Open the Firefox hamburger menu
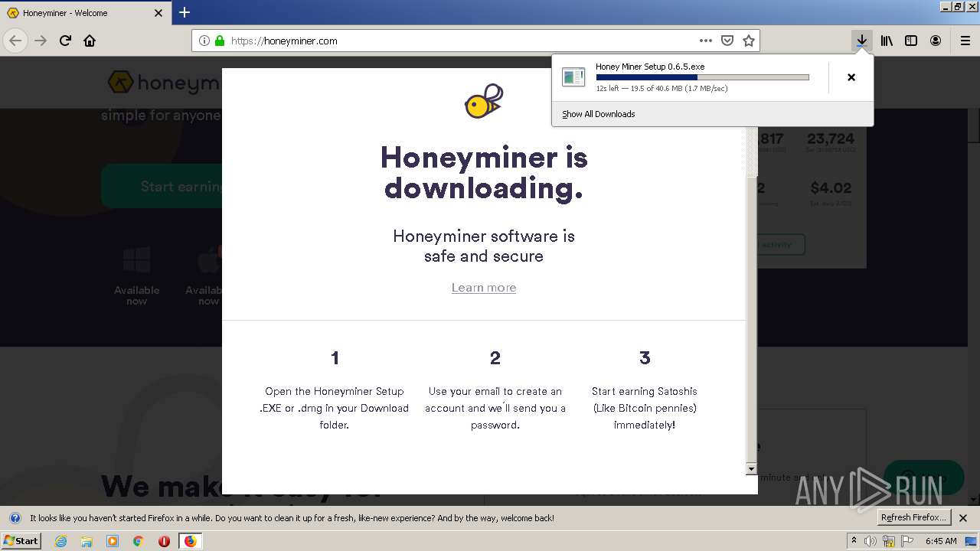Screen dimensions: 980x551 [x=965, y=41]
